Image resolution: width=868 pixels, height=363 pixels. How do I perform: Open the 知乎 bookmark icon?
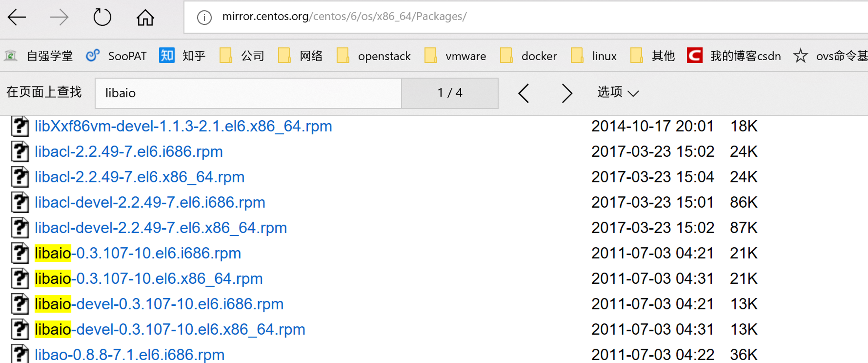pyautogui.click(x=166, y=56)
